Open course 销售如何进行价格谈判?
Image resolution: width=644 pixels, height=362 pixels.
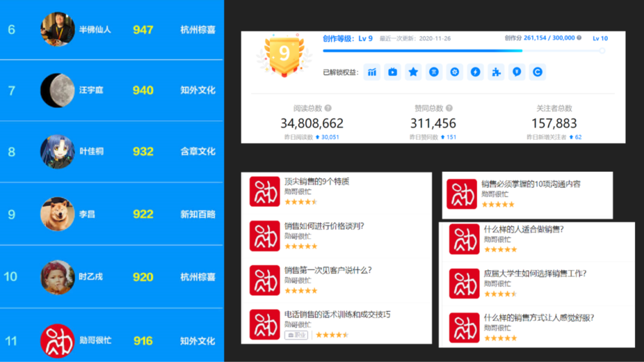(x=324, y=226)
